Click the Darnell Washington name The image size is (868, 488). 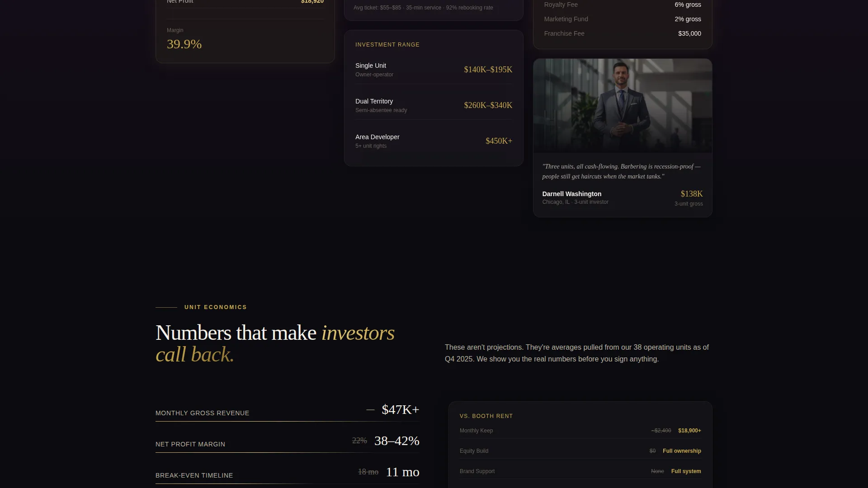[571, 194]
